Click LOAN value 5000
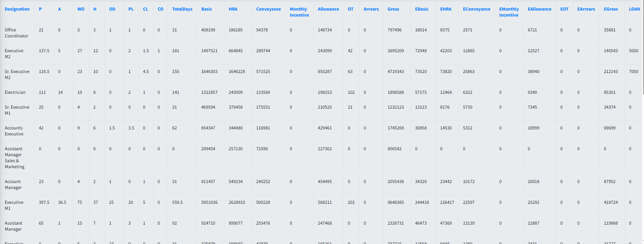 (x=633, y=51)
